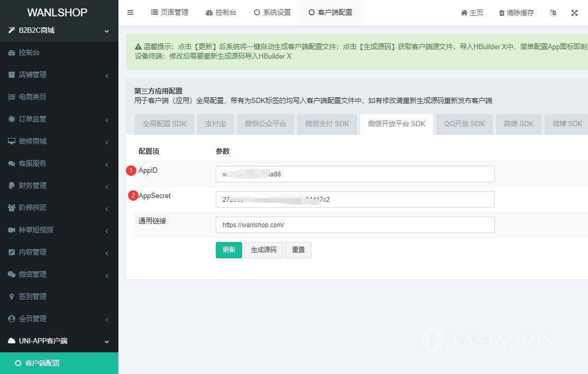Viewport: 588px width, 374px height.
Task: Click the 阶梯拼团 users icon
Action: [x=12, y=208]
